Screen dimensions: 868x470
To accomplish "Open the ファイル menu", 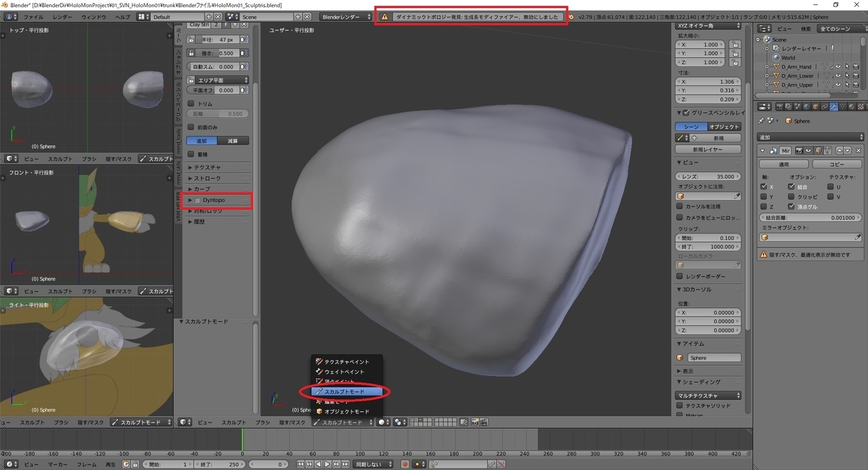I will [x=33, y=16].
